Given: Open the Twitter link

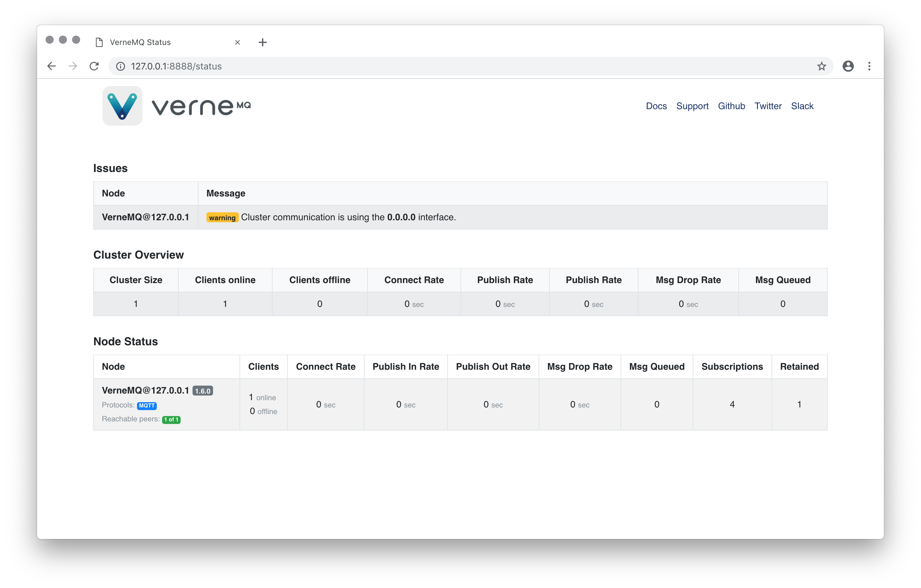Looking at the screenshot, I should [x=768, y=106].
